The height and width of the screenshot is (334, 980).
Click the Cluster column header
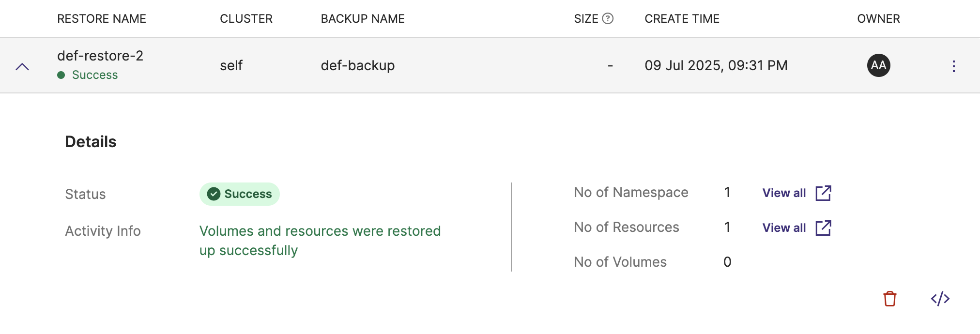[x=246, y=19]
